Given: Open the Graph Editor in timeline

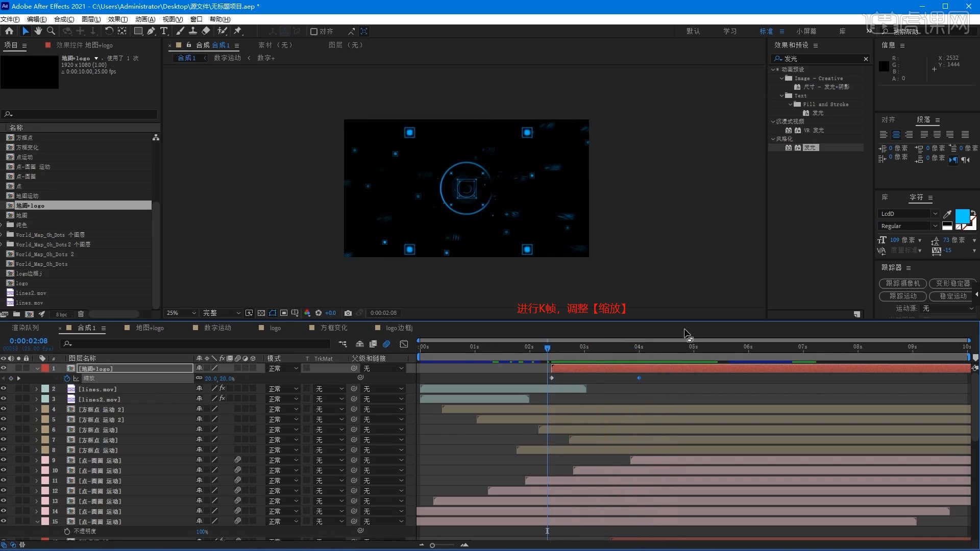Looking at the screenshot, I should pyautogui.click(x=404, y=344).
